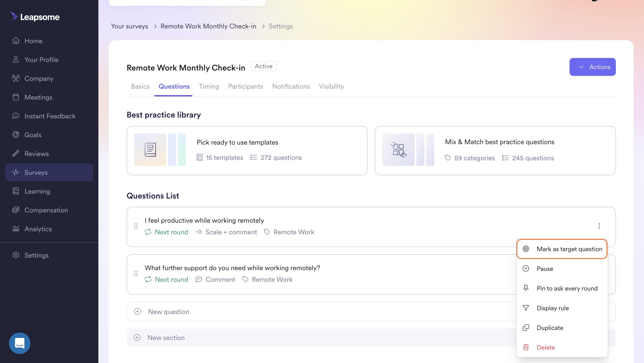Choose Duplicate from the menu

click(x=562, y=327)
